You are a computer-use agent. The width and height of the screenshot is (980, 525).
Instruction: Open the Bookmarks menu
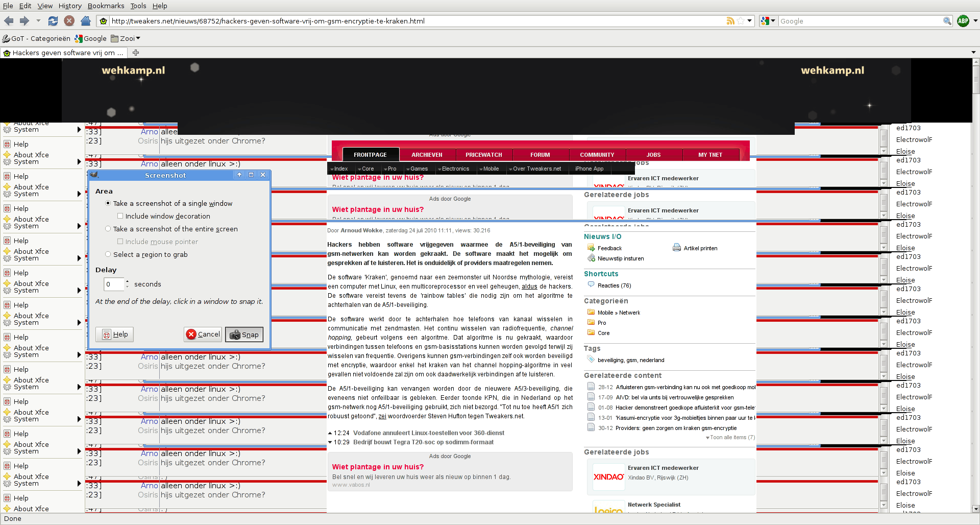coord(106,6)
